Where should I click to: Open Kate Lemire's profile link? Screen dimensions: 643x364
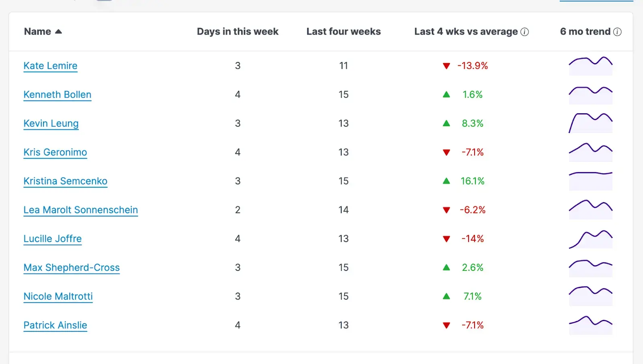50,66
